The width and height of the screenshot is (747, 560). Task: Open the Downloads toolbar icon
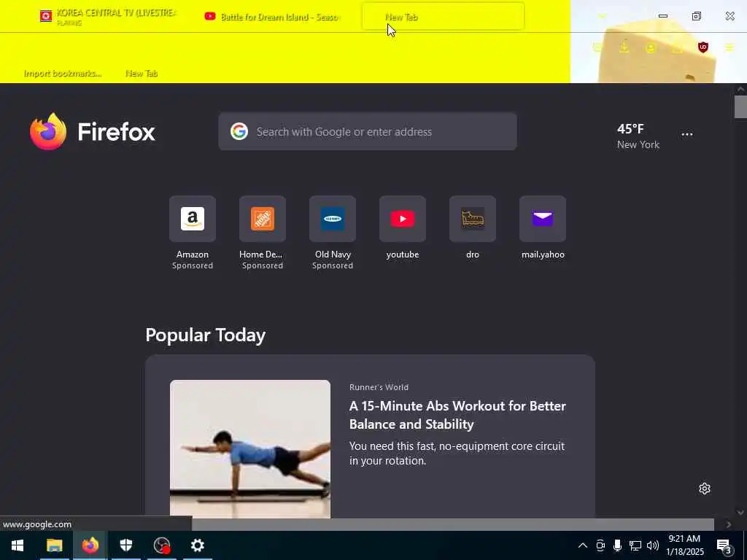click(624, 47)
